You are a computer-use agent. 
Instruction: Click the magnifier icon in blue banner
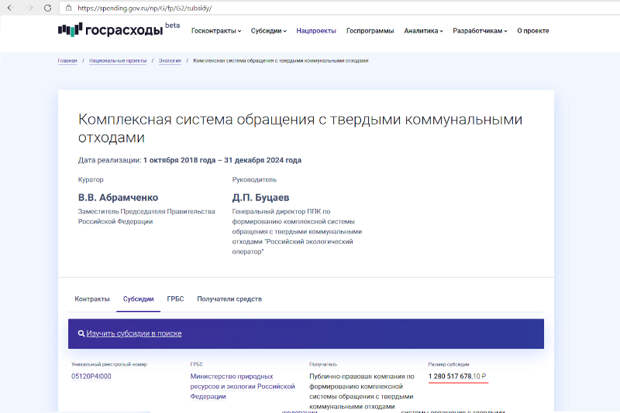pyautogui.click(x=81, y=333)
